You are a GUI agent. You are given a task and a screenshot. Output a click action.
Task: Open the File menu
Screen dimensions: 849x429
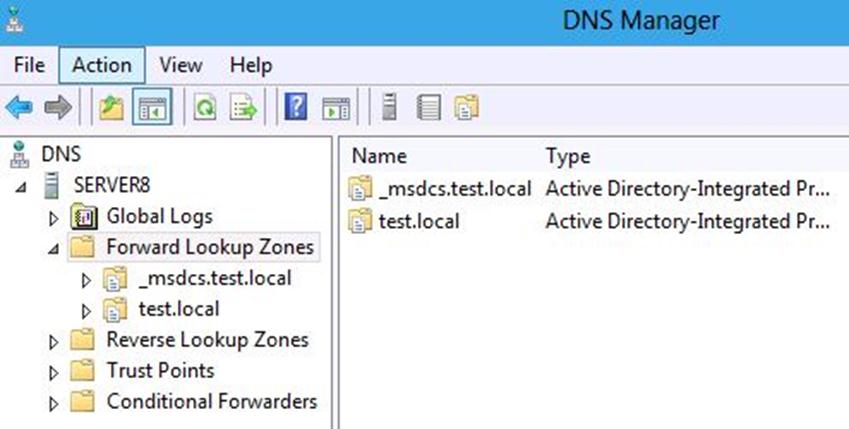click(29, 65)
